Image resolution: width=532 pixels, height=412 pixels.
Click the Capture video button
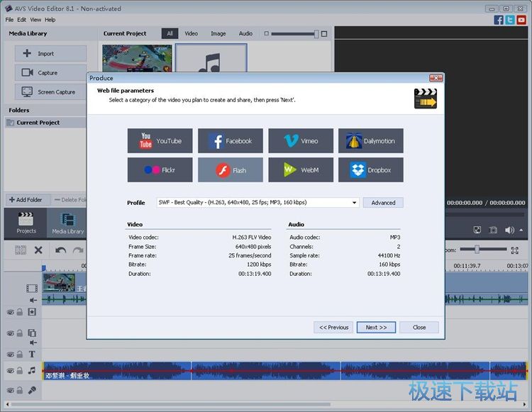tap(50, 72)
